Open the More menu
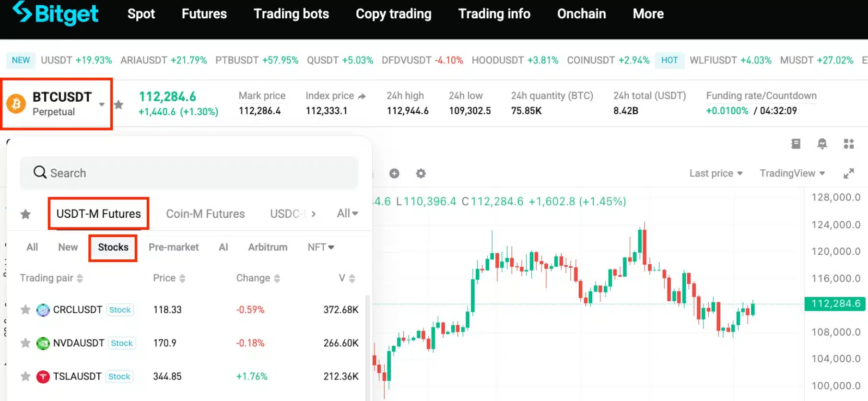 pyautogui.click(x=648, y=14)
